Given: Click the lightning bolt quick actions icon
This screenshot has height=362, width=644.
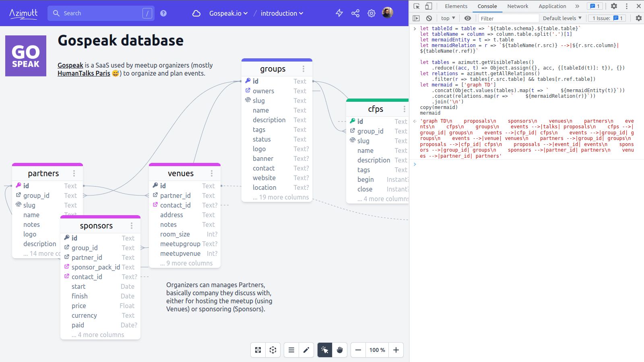Looking at the screenshot, I should [x=339, y=13].
